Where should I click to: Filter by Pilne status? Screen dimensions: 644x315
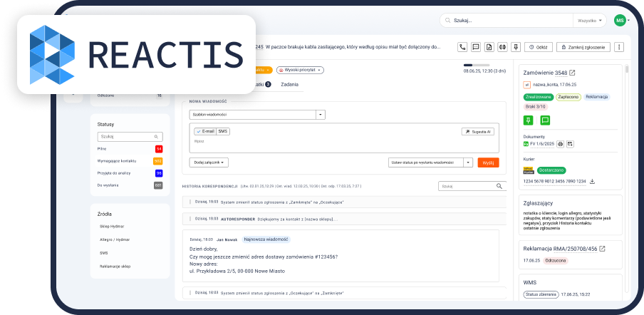click(101, 149)
